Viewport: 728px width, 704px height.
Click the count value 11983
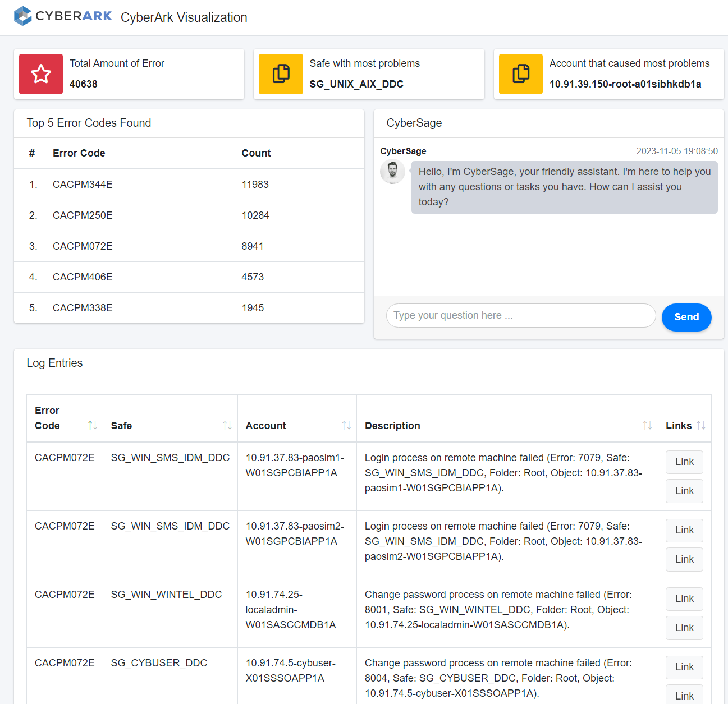pyautogui.click(x=255, y=185)
